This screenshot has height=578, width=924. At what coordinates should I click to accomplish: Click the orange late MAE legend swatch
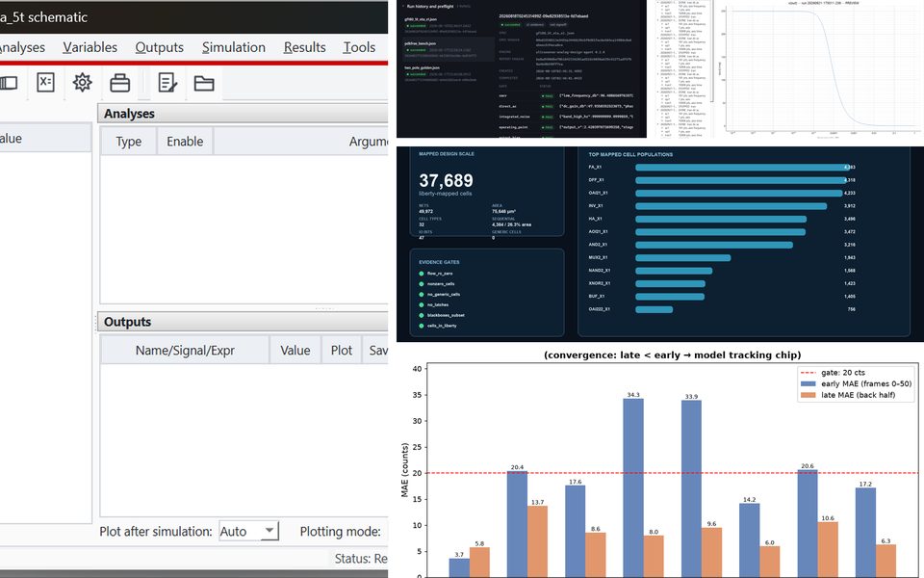click(x=808, y=395)
